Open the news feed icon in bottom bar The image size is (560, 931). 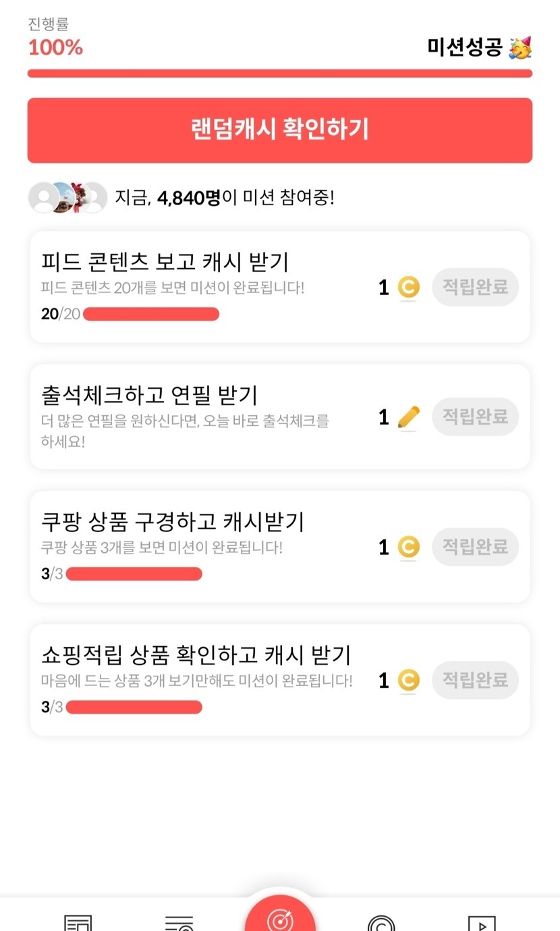point(78,923)
